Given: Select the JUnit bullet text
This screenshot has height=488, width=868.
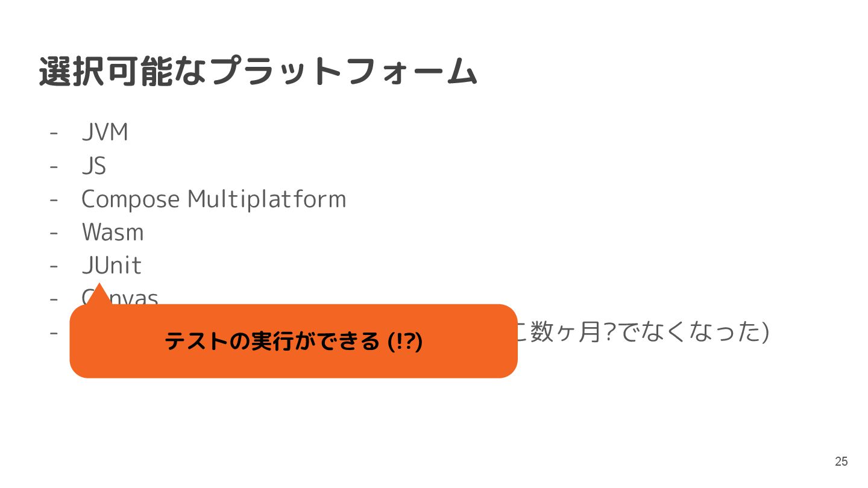Looking at the screenshot, I should point(112,265).
